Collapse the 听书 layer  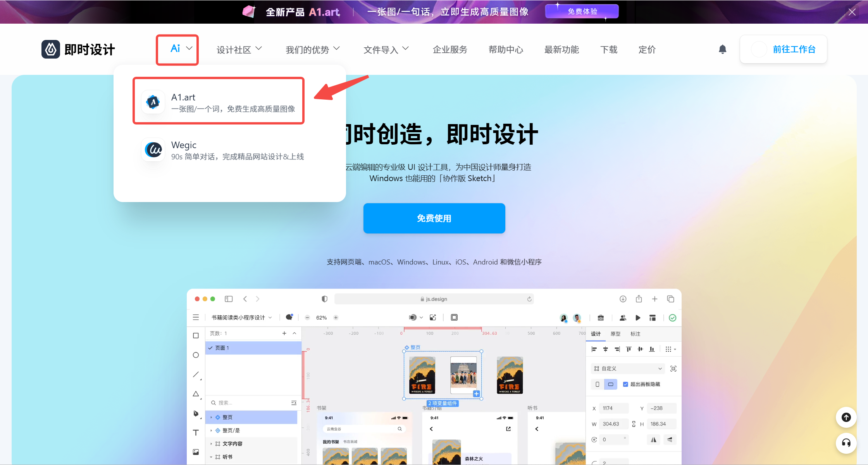point(211,457)
